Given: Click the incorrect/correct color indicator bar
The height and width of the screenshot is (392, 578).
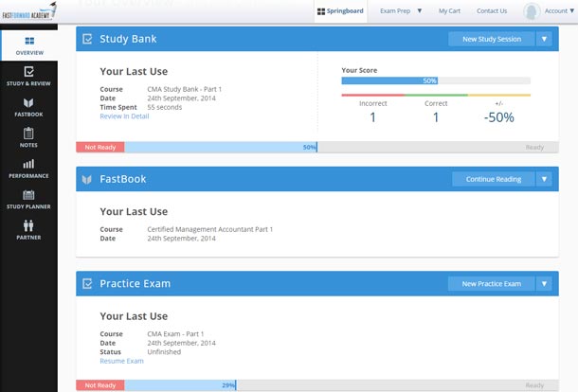Looking at the screenshot, I should point(436,95).
